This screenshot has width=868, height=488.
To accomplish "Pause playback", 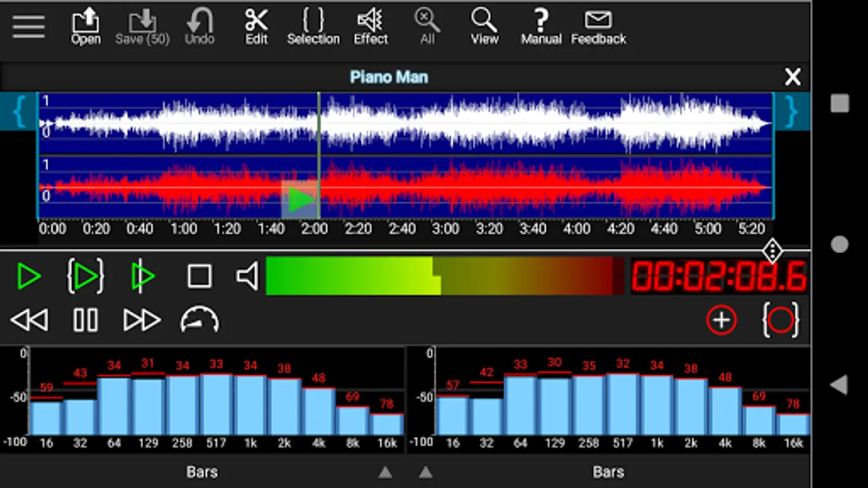I will [86, 320].
